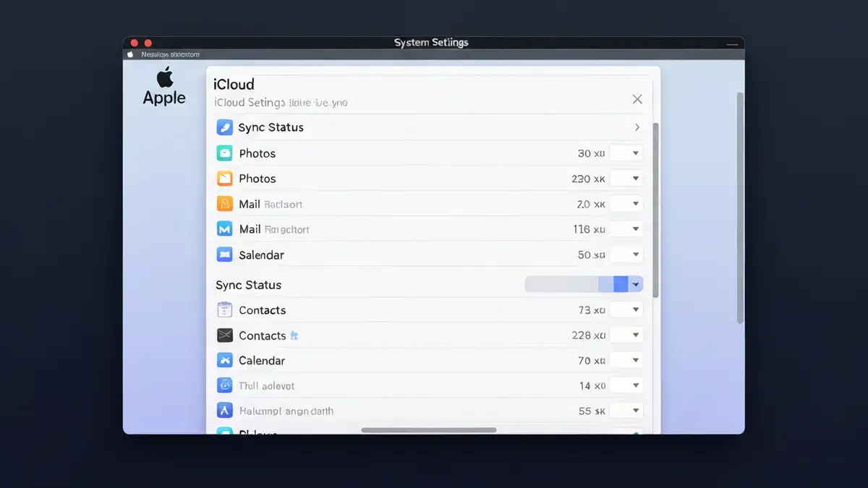Image resolution: width=868 pixels, height=488 pixels.
Task: Click the Sync Status progress bar
Action: pyautogui.click(x=576, y=285)
